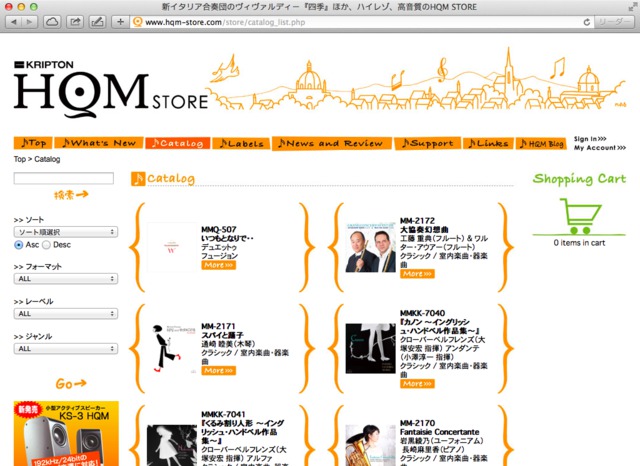
Task: Click the MMQ-507 album cover thumbnail
Action: [x=172, y=247]
